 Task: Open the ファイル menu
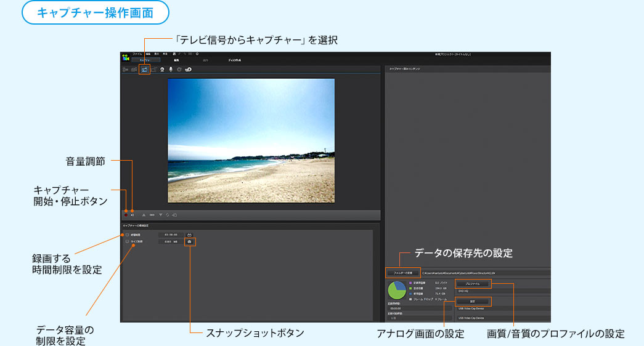coord(137,54)
